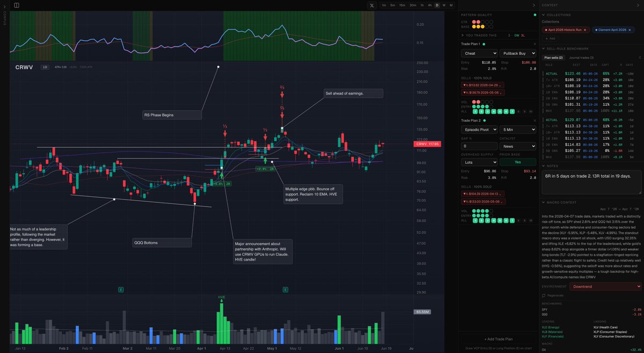Select the D daily timeframe
The image size is (644, 353).
pyautogui.click(x=437, y=5)
